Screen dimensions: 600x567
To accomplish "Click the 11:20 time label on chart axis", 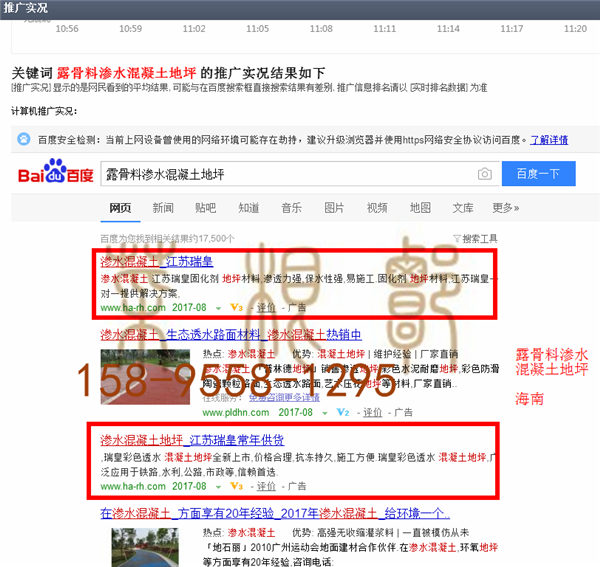I will (575, 29).
